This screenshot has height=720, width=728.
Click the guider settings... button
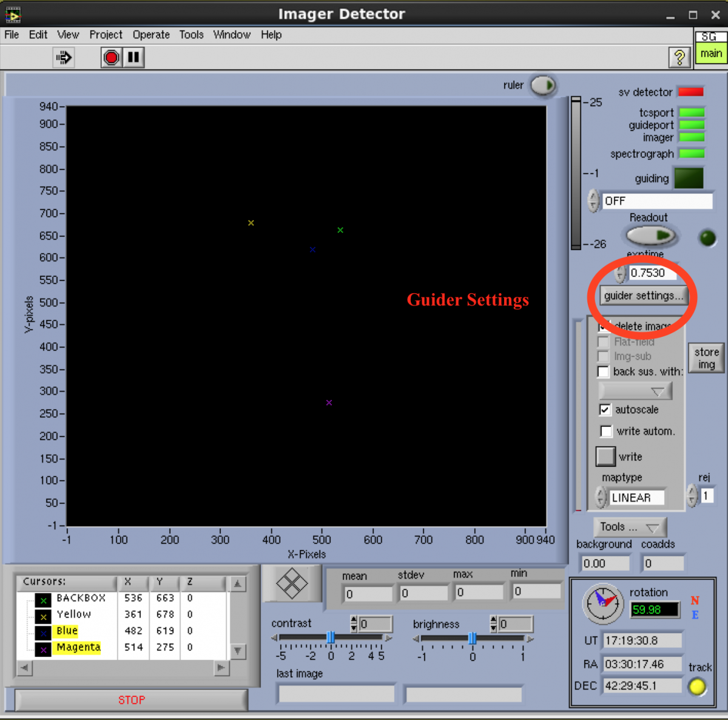pyautogui.click(x=643, y=296)
